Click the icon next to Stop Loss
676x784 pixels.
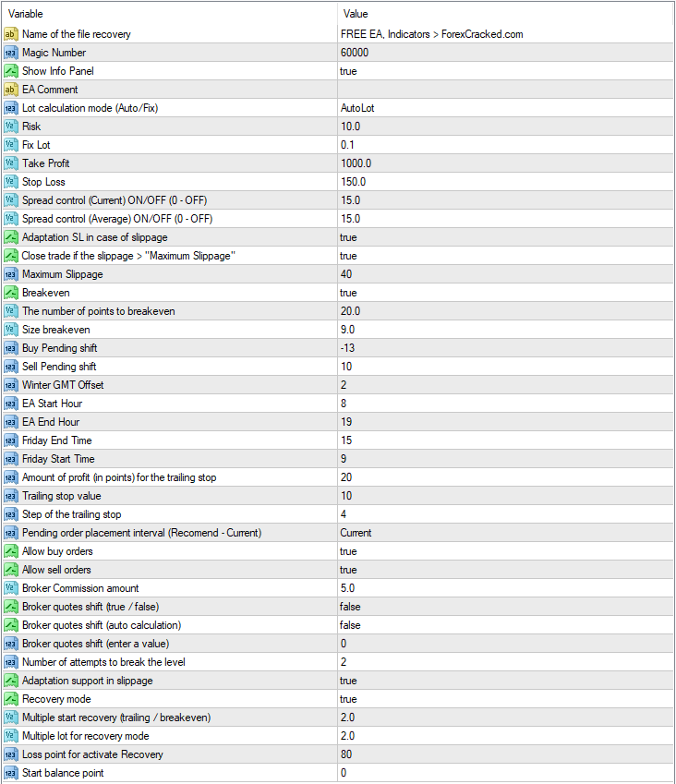click(11, 182)
